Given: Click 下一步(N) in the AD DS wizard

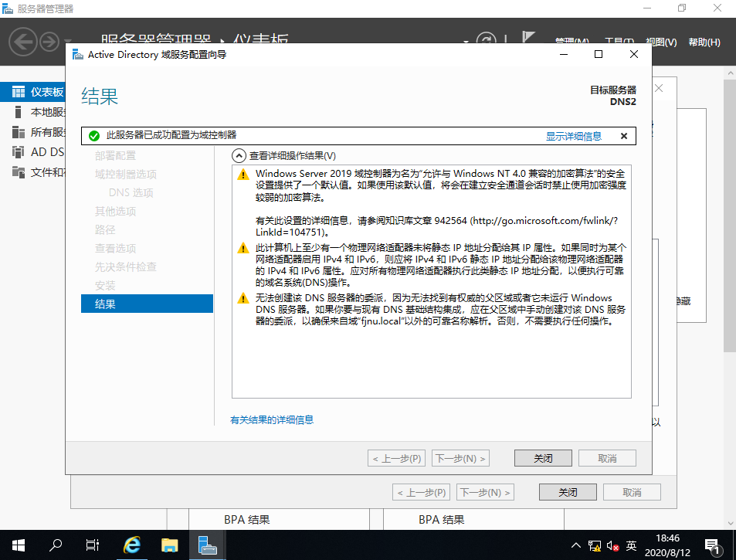Looking at the screenshot, I should tap(460, 458).
